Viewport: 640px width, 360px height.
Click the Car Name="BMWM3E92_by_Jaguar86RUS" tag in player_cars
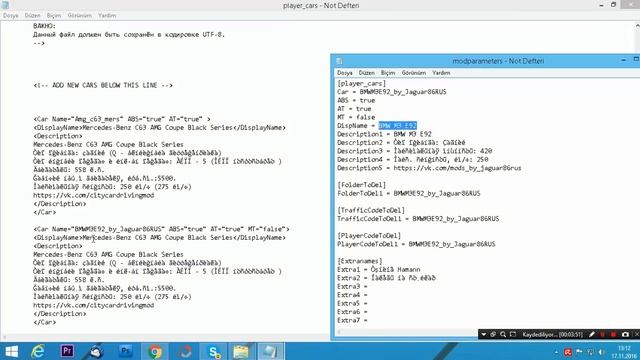[161, 229]
